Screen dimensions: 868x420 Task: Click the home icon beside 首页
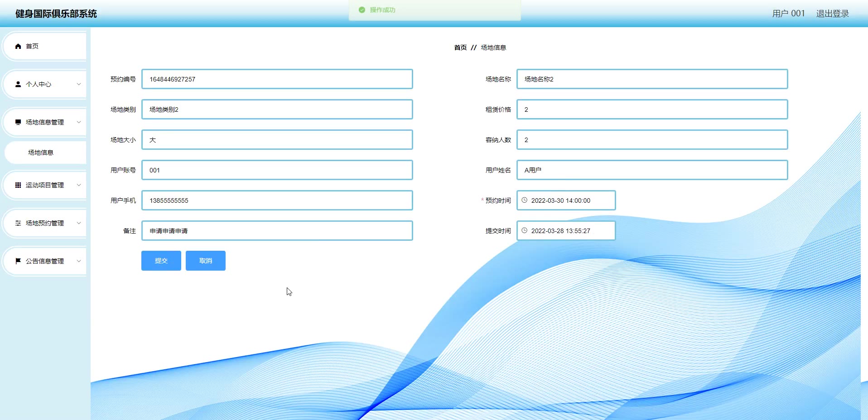(x=18, y=46)
